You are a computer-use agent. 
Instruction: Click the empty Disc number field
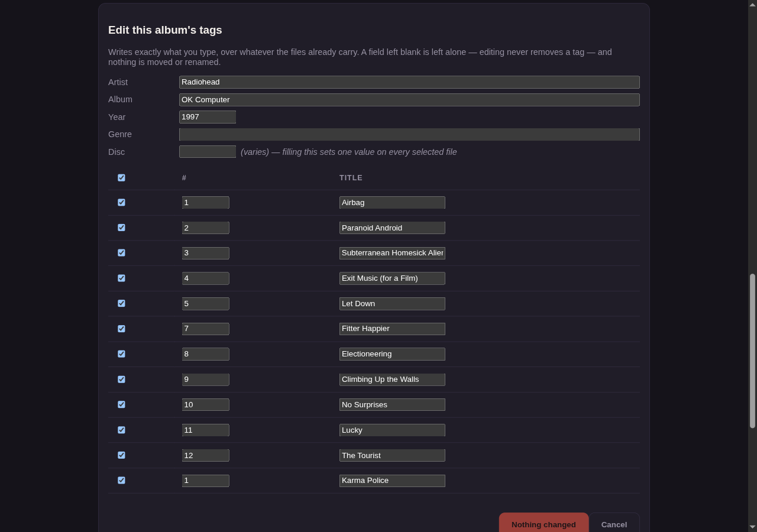pos(208,152)
